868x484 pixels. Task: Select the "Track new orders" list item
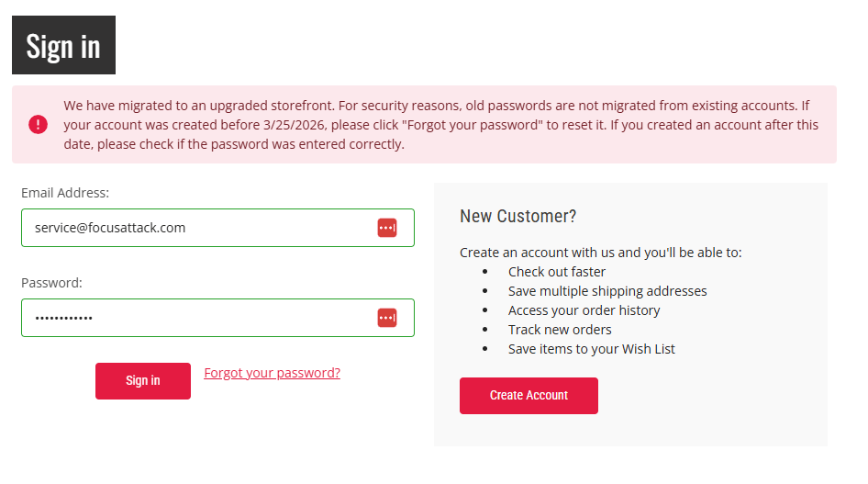click(x=560, y=330)
